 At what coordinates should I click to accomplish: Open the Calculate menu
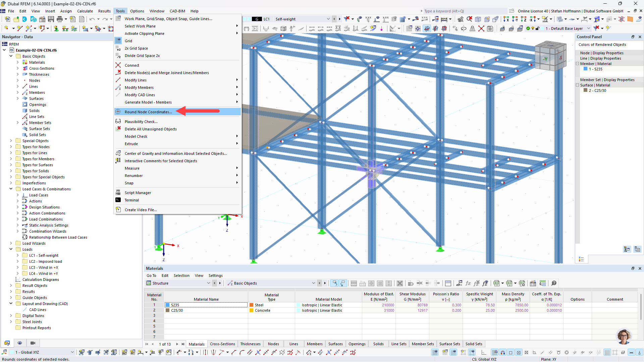pos(85,11)
